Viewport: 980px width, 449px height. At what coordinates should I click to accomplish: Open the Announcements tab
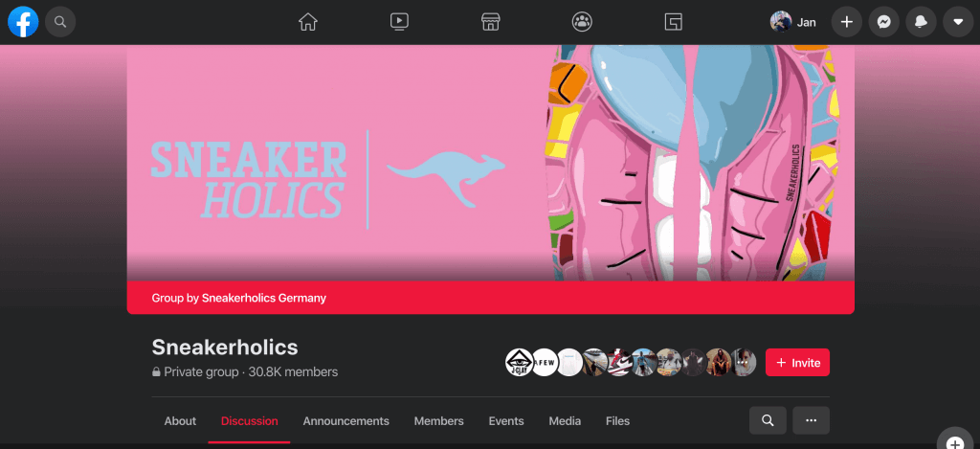[346, 421]
